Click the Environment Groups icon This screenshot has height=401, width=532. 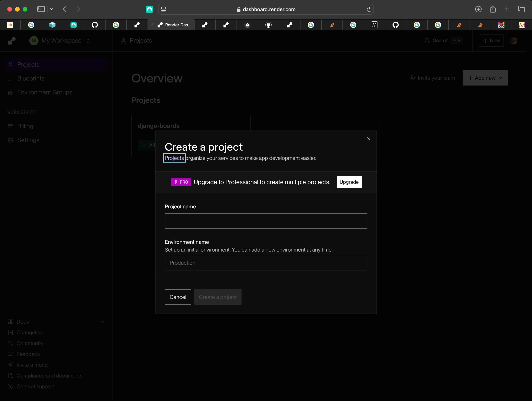coord(10,92)
